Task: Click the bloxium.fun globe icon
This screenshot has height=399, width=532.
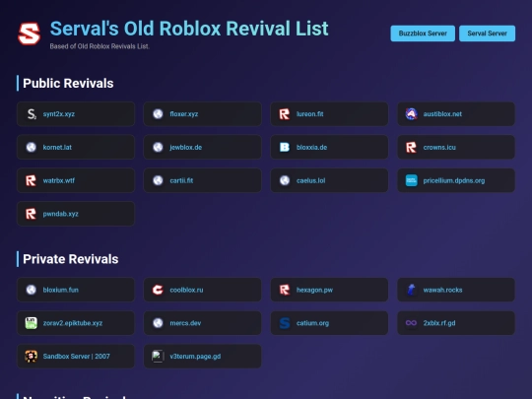Action: pos(32,290)
